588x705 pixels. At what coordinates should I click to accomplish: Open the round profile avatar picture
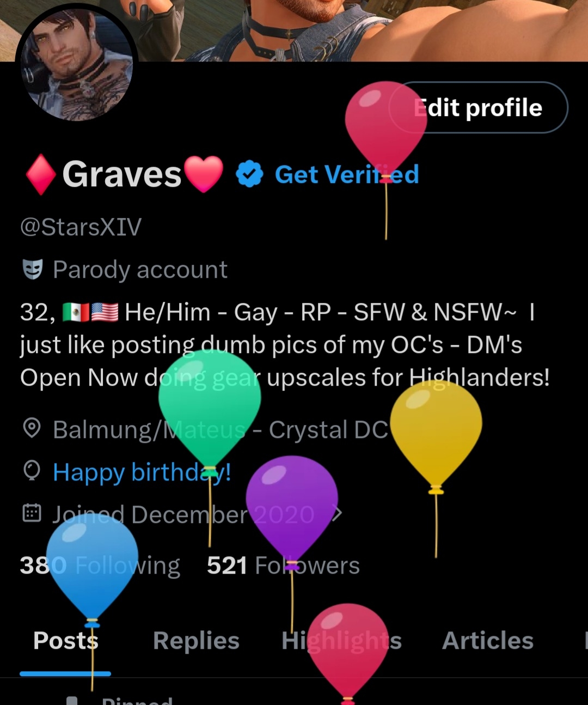[76, 64]
